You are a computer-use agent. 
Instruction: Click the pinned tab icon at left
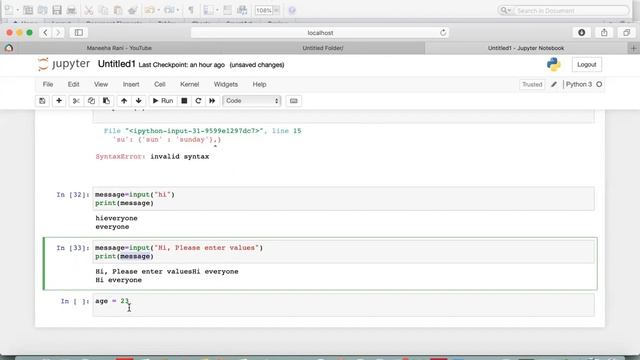click(x=9, y=48)
